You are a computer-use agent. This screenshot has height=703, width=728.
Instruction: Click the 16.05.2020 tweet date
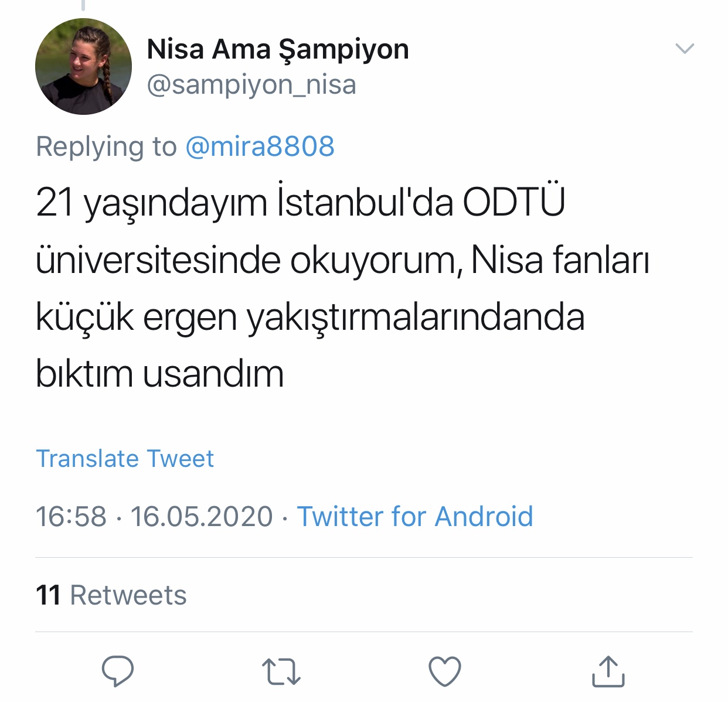pyautogui.click(x=202, y=517)
